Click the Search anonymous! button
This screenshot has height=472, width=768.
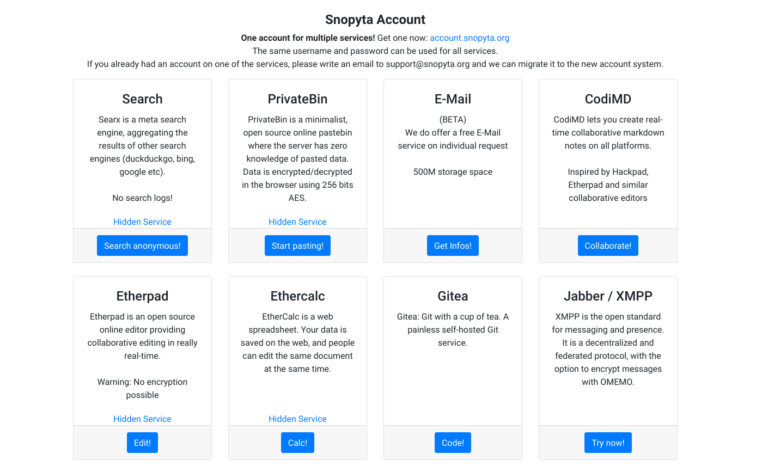[x=142, y=245]
